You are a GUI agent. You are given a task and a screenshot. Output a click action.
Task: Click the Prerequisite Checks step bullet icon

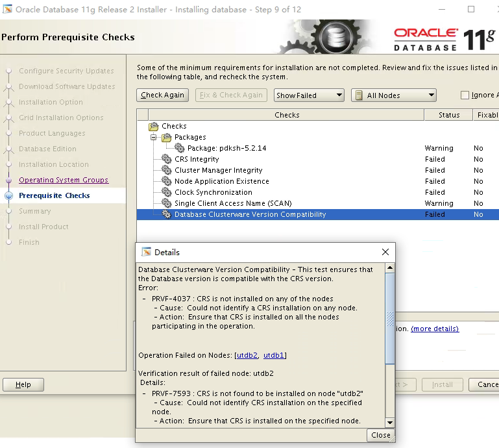coord(9,195)
